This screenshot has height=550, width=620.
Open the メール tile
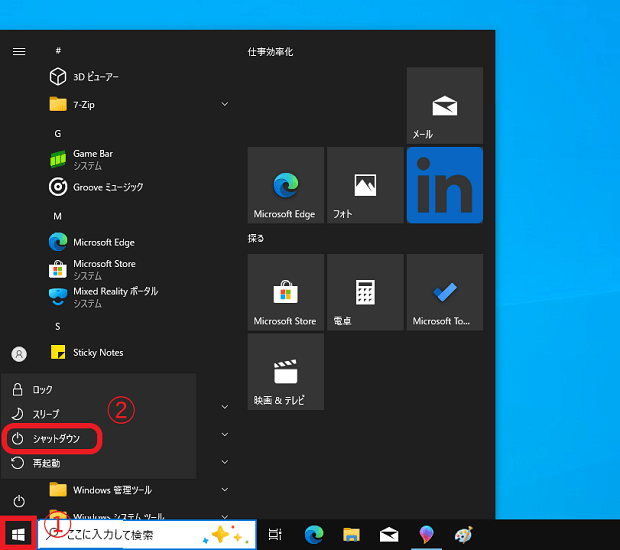(x=444, y=106)
